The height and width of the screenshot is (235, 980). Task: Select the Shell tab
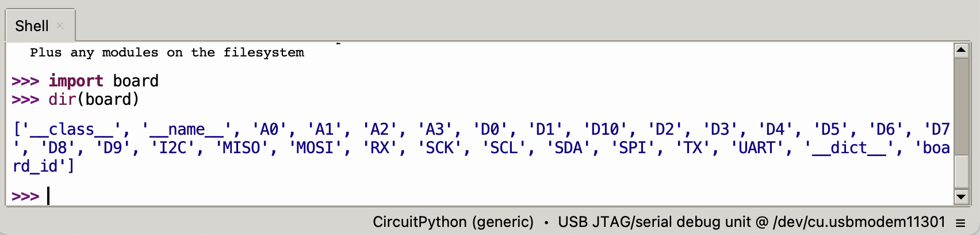(32, 26)
